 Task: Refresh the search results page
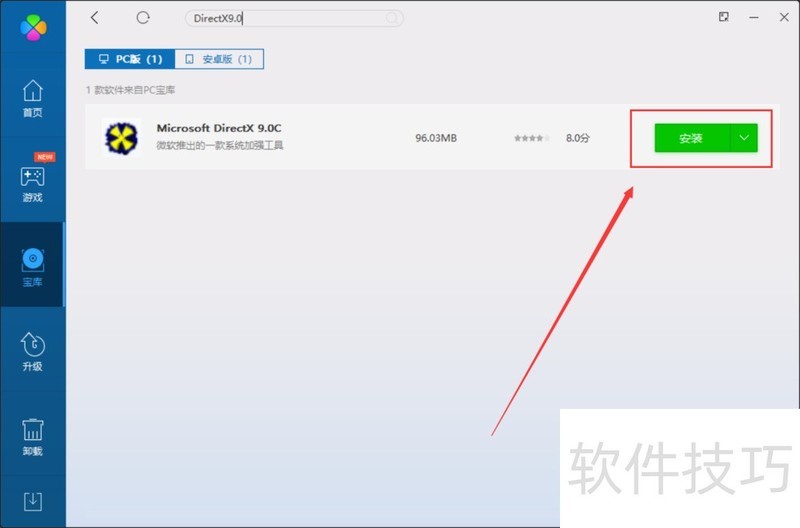tap(143, 18)
